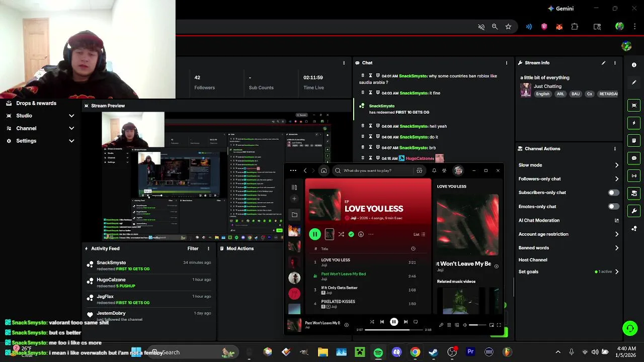Viewport: 644px width, 362px height.
Task: Select track If It Only Gets Better
Action: [x=368, y=290]
